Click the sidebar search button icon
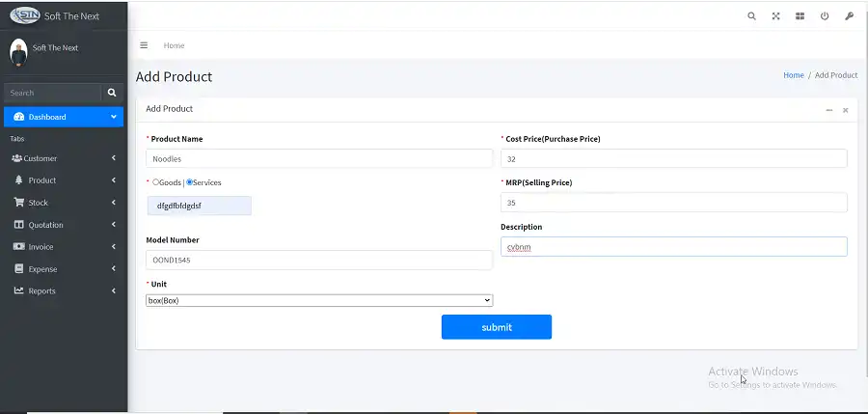868x414 pixels. point(112,93)
